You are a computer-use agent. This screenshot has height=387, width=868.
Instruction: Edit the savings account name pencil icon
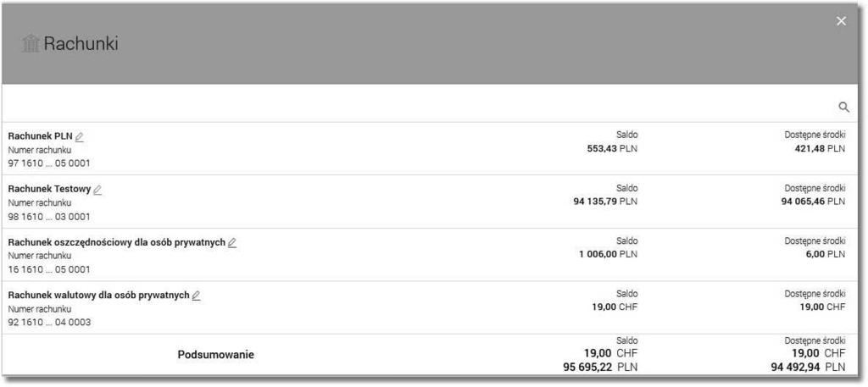[x=232, y=243]
